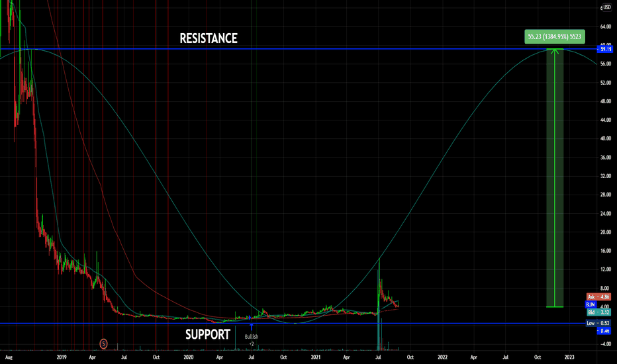Image resolution: width=617 pixels, height=364 pixels.
Task: Select the SUPPORT text annotation
Action: [x=208, y=334]
